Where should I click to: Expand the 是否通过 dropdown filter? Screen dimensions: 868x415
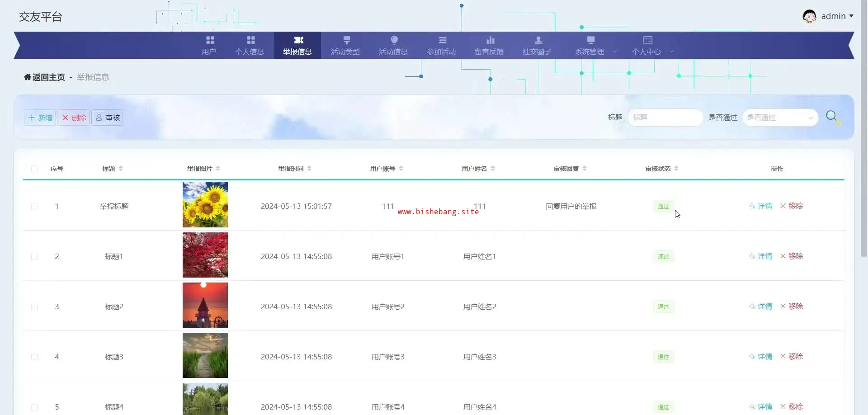point(780,118)
